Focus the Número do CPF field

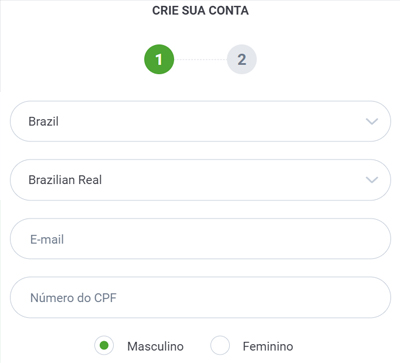200,297
